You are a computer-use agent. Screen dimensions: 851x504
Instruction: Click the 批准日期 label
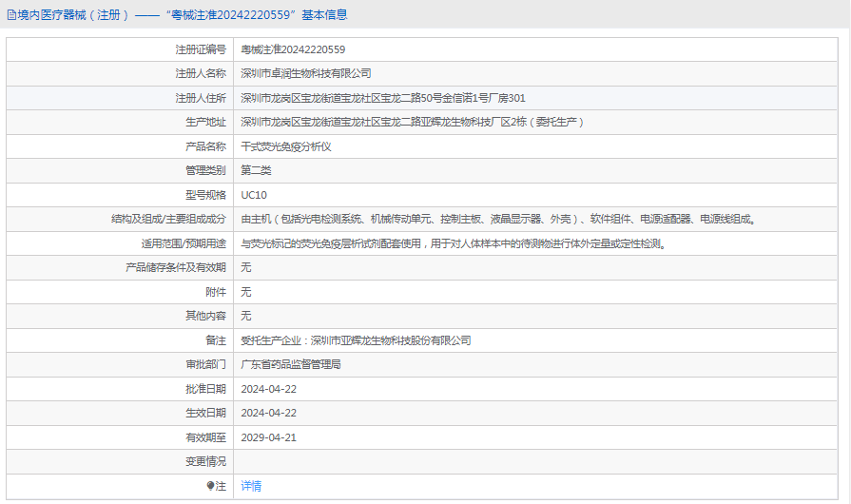point(205,389)
